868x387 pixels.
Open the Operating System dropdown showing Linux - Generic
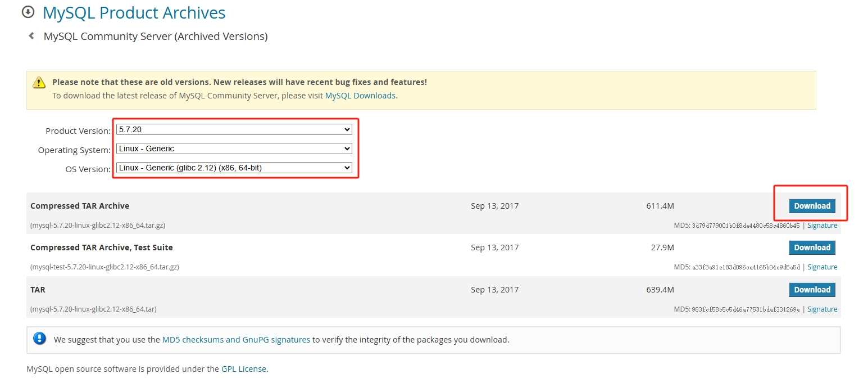click(x=234, y=148)
